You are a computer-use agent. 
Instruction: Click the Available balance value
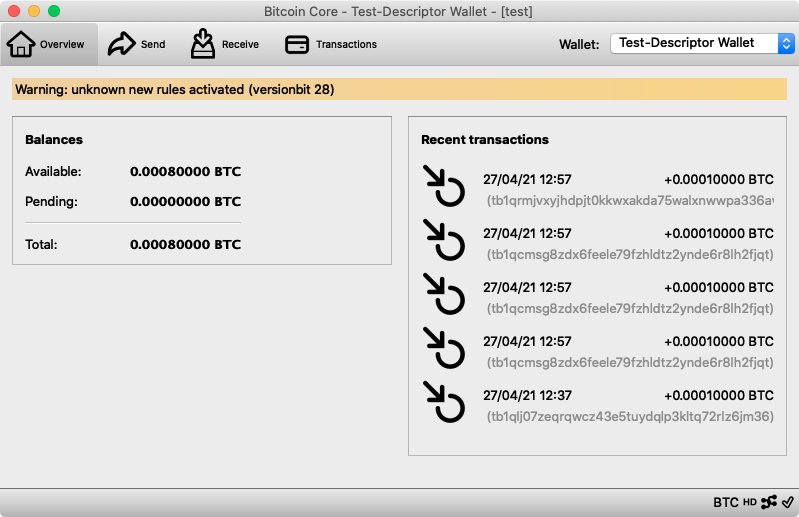(185, 172)
